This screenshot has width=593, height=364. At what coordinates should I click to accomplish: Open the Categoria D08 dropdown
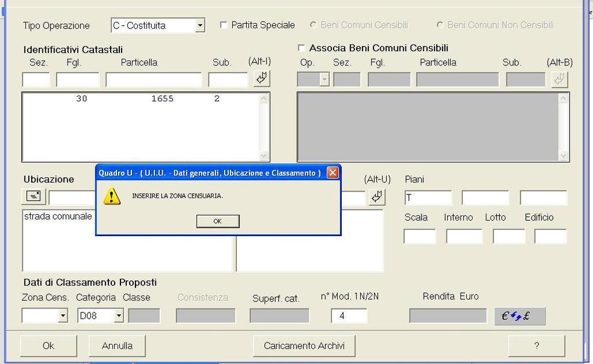(119, 316)
